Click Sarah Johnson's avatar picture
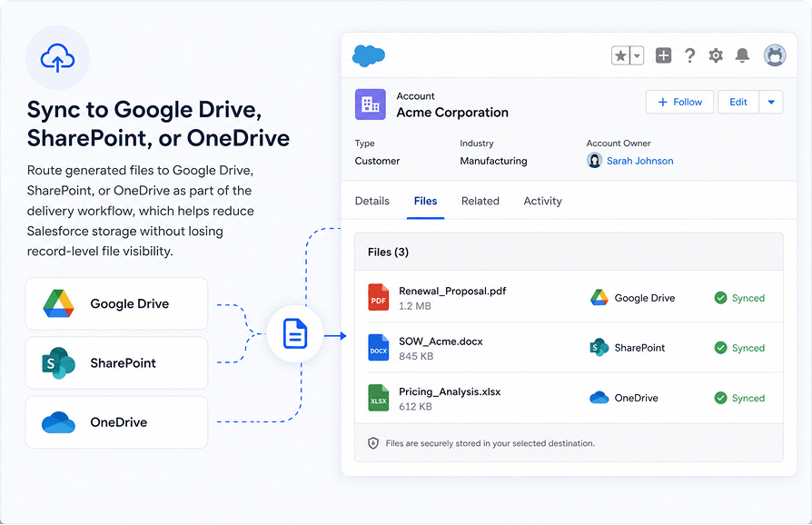The height and width of the screenshot is (525, 812). 595,161
